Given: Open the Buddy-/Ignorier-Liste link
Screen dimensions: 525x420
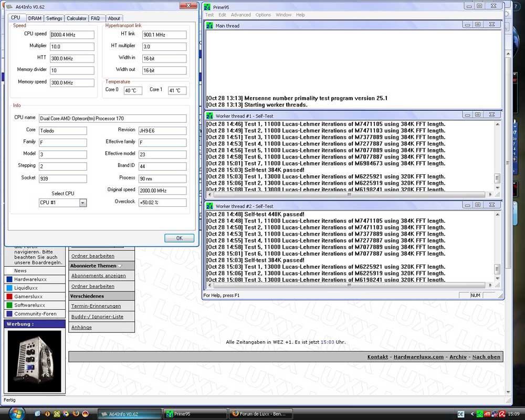Looking at the screenshot, I should coord(97,317).
